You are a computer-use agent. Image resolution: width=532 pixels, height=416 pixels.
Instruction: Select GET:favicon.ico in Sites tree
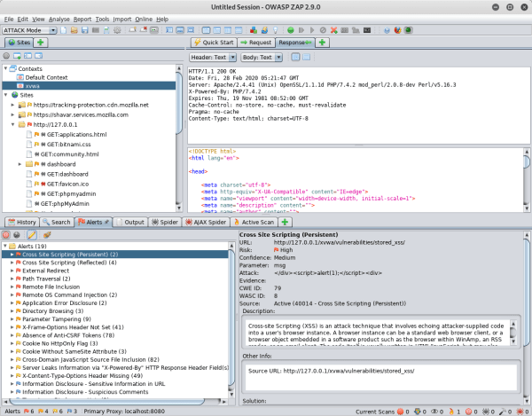click(67, 184)
